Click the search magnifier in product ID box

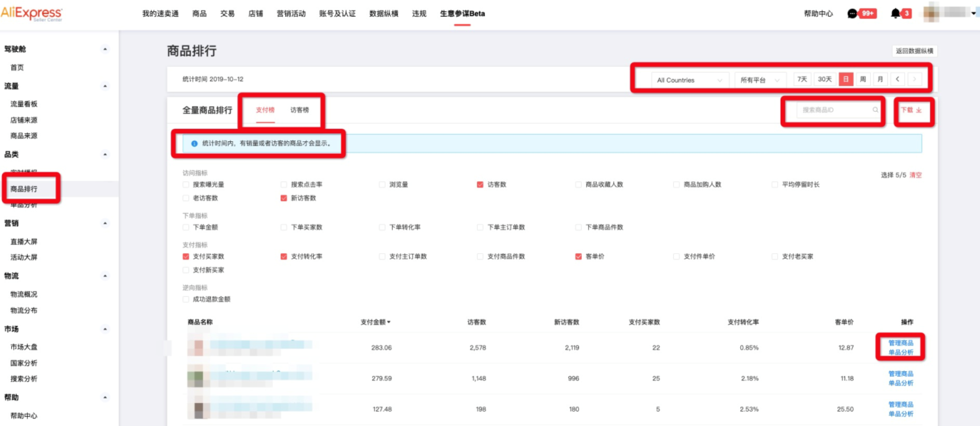point(875,110)
